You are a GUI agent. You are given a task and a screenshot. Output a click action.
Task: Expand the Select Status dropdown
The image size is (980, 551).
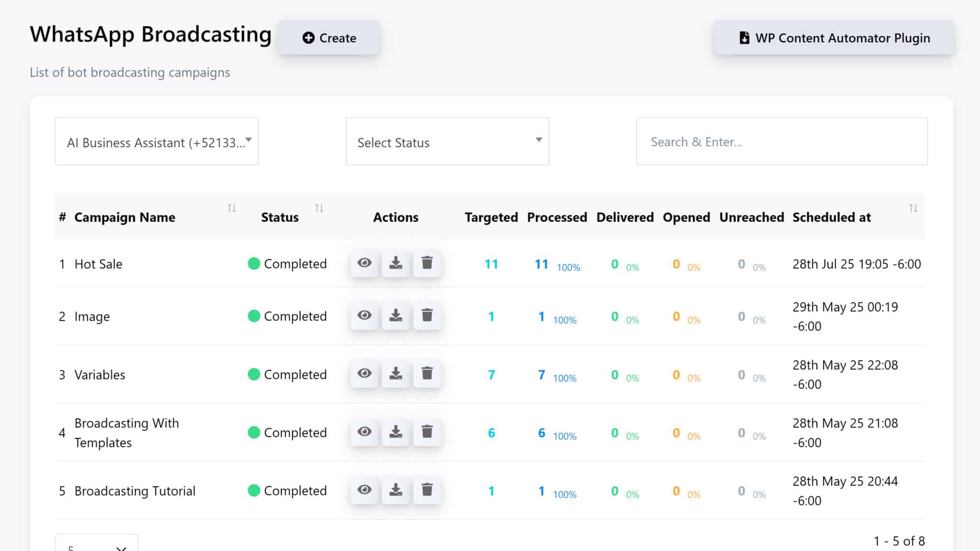point(447,142)
